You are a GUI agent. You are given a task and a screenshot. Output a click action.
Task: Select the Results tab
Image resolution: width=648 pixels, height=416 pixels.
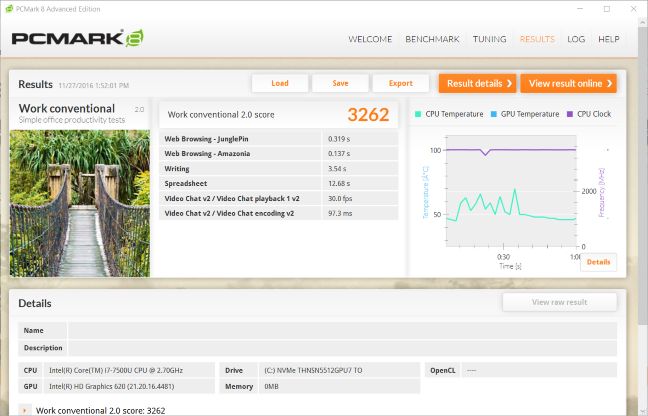tap(537, 39)
